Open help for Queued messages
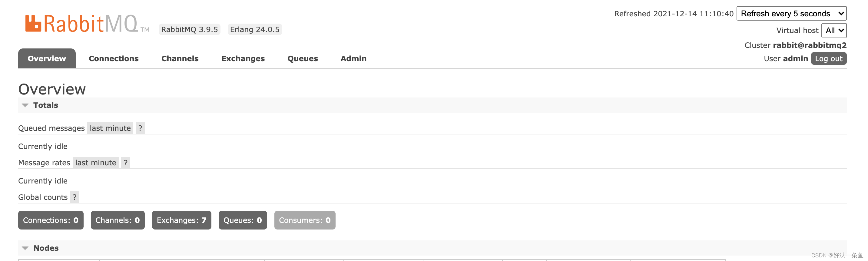Image resolution: width=868 pixels, height=261 pixels. click(140, 128)
